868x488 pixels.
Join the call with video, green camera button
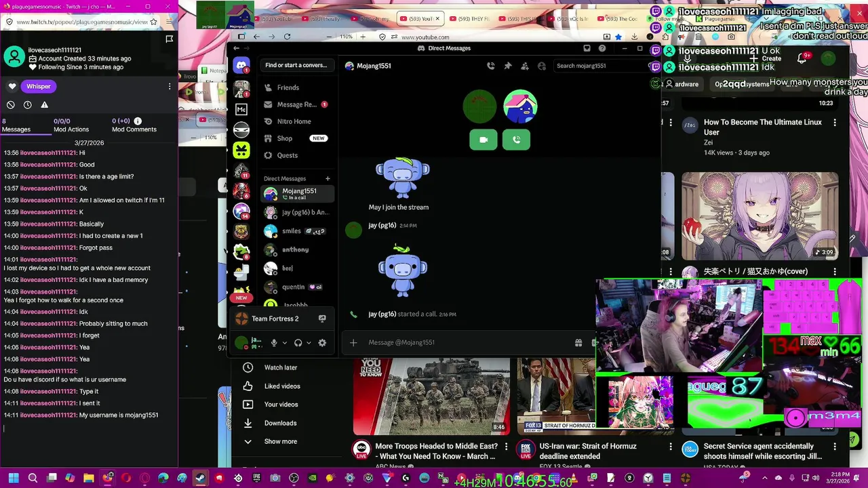(x=484, y=140)
